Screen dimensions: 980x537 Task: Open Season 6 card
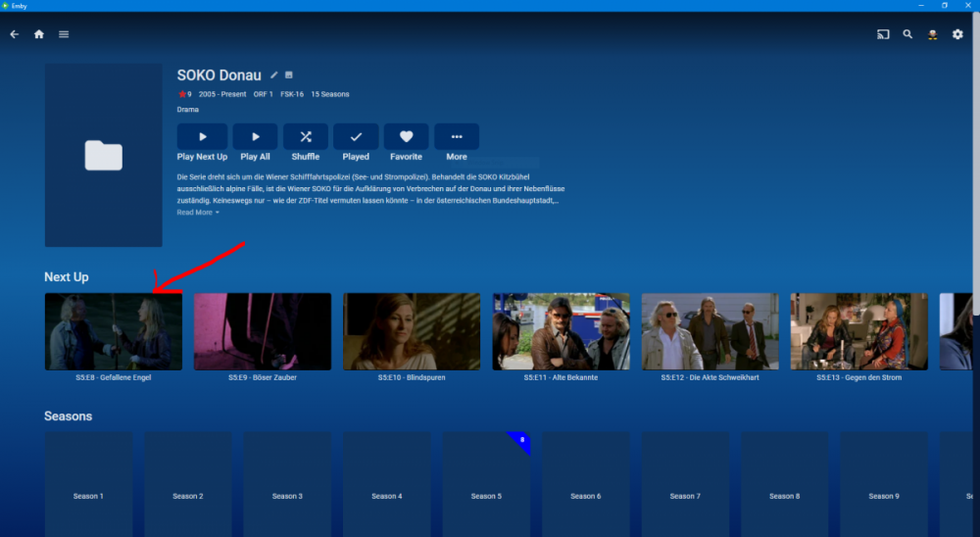click(586, 484)
